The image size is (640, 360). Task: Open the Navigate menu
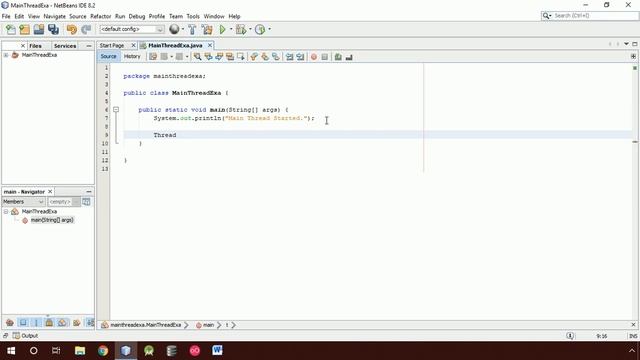click(x=54, y=16)
